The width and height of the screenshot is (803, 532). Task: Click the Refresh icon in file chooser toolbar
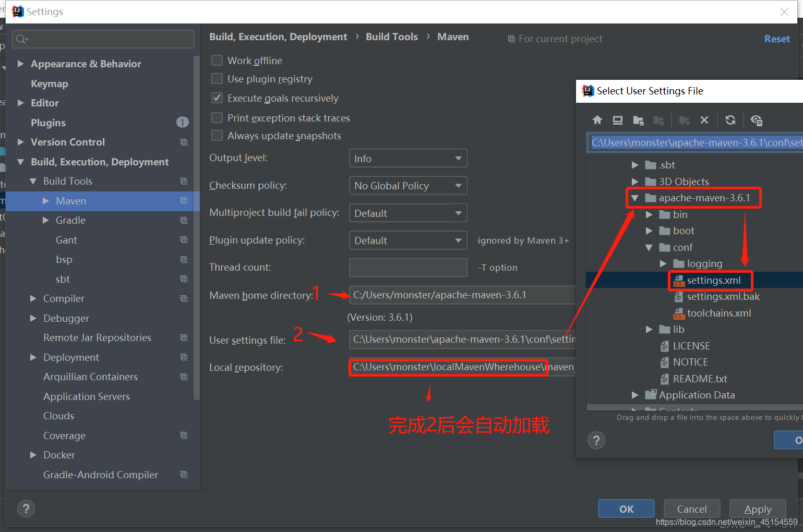tap(730, 120)
